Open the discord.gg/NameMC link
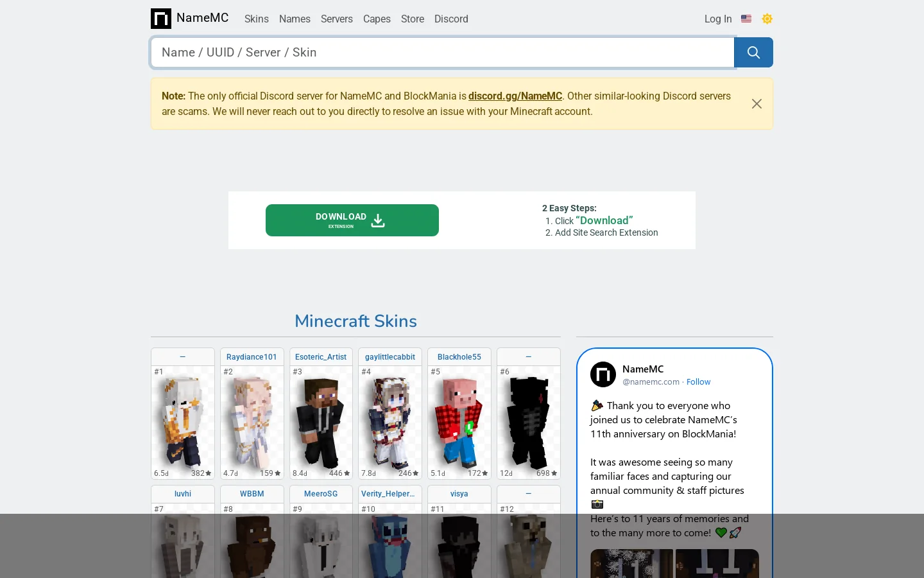924x578 pixels. (x=515, y=96)
